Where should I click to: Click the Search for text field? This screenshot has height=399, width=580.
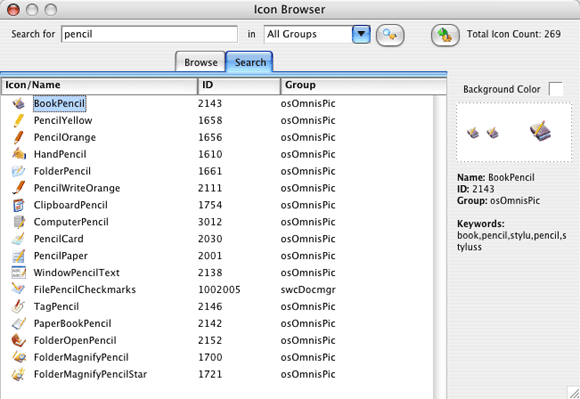[149, 34]
